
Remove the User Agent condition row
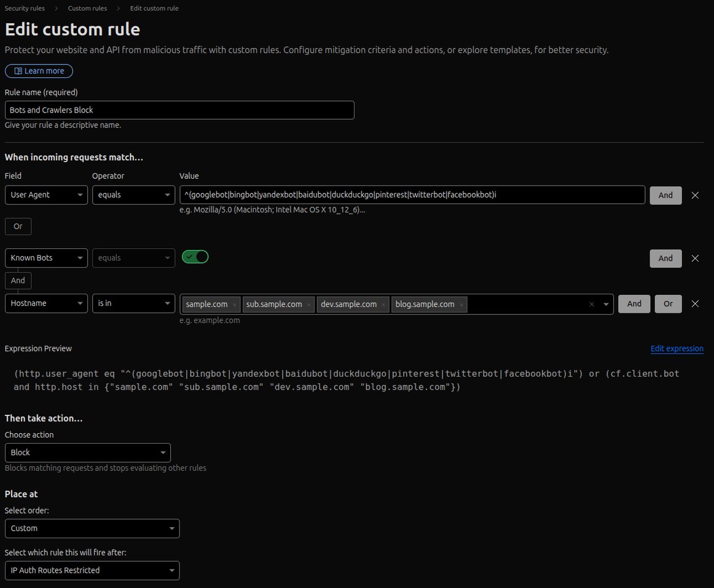(695, 195)
